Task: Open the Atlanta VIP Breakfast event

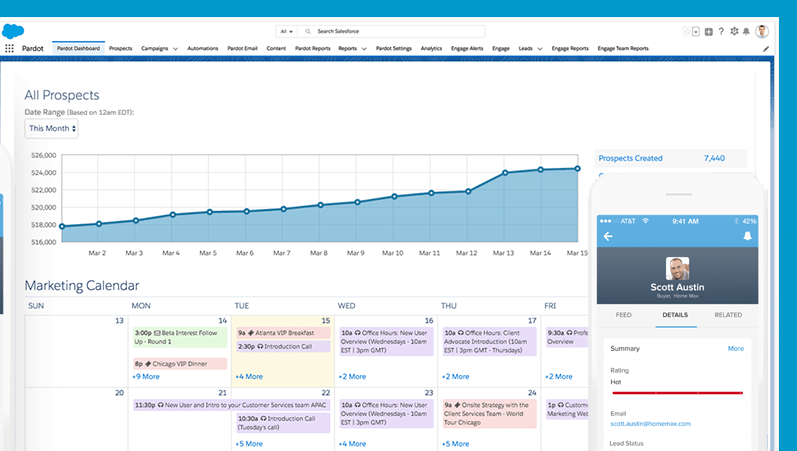Action: click(283, 333)
